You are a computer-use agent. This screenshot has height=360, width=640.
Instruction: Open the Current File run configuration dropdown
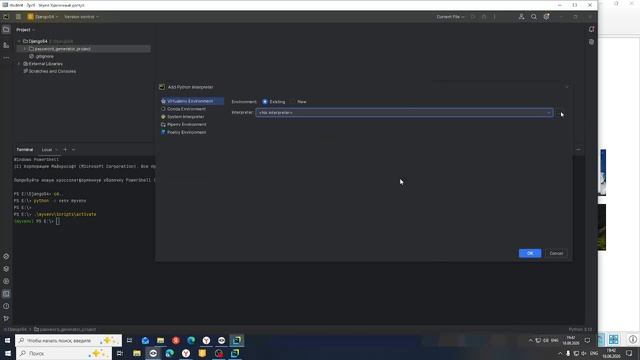[x=450, y=17]
